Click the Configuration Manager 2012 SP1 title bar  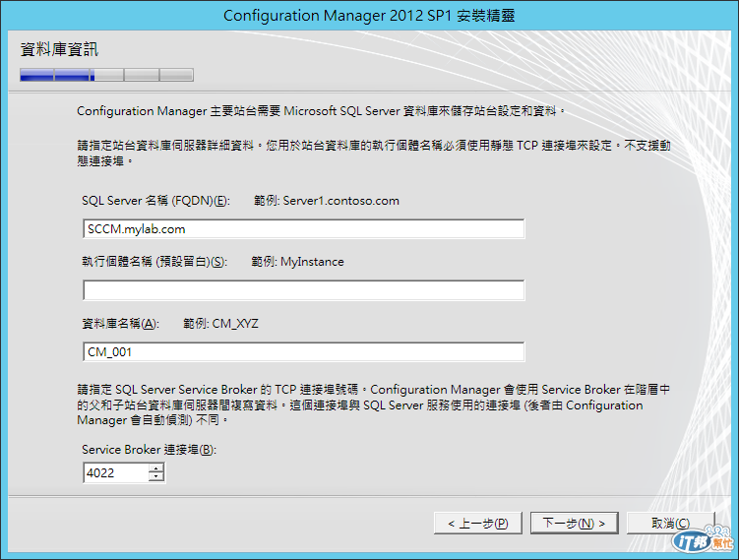pyautogui.click(x=370, y=15)
